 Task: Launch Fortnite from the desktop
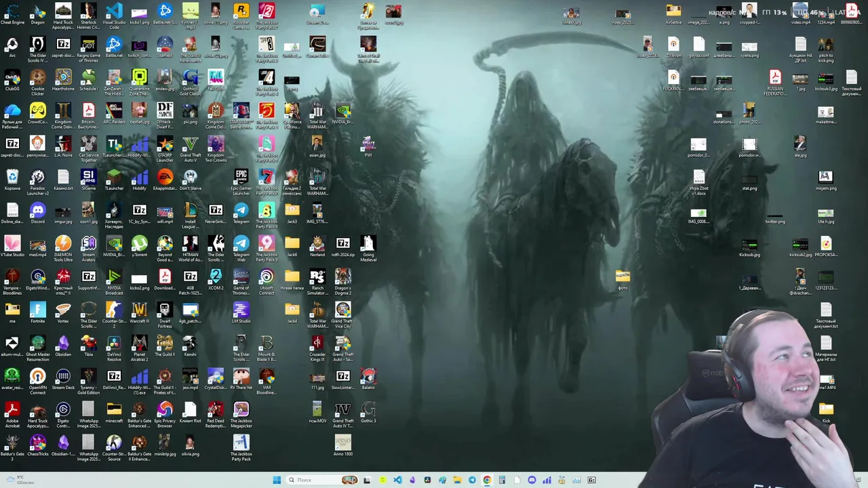click(37, 313)
